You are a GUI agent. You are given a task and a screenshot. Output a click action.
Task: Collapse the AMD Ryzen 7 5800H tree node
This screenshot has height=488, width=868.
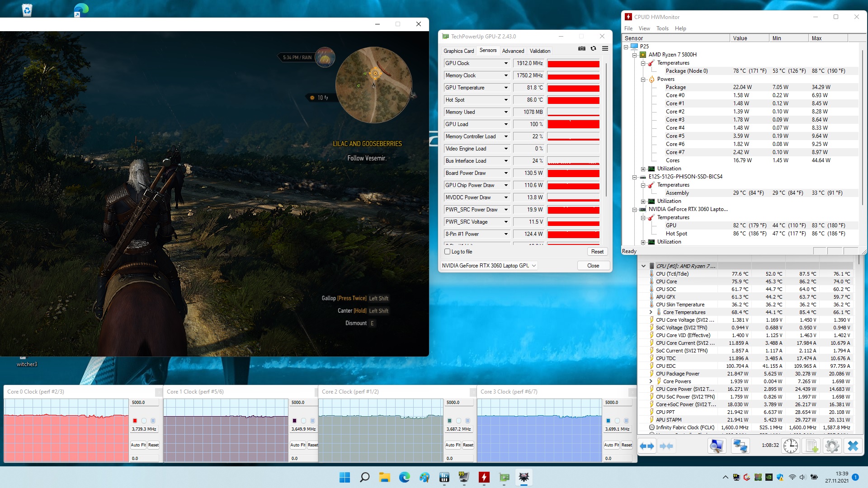coord(634,55)
